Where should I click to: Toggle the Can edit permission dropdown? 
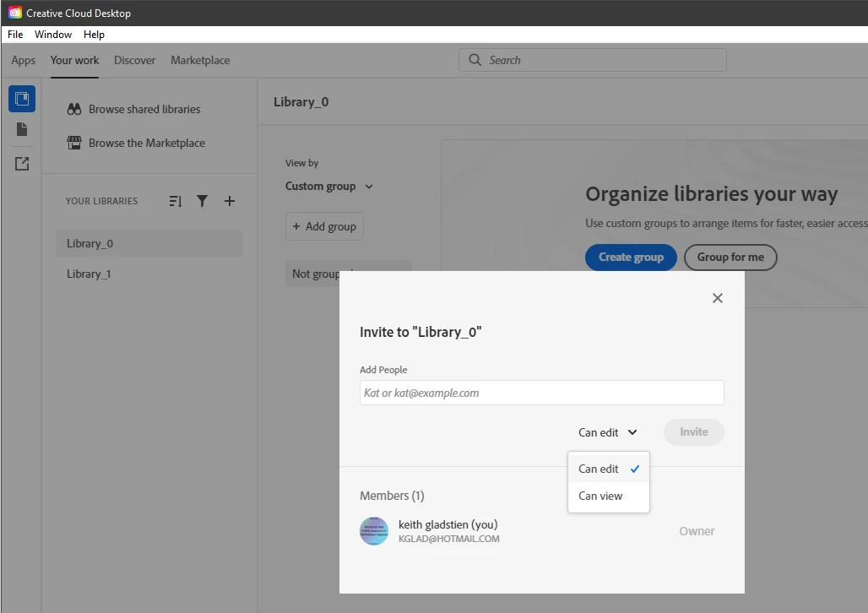[x=608, y=432]
